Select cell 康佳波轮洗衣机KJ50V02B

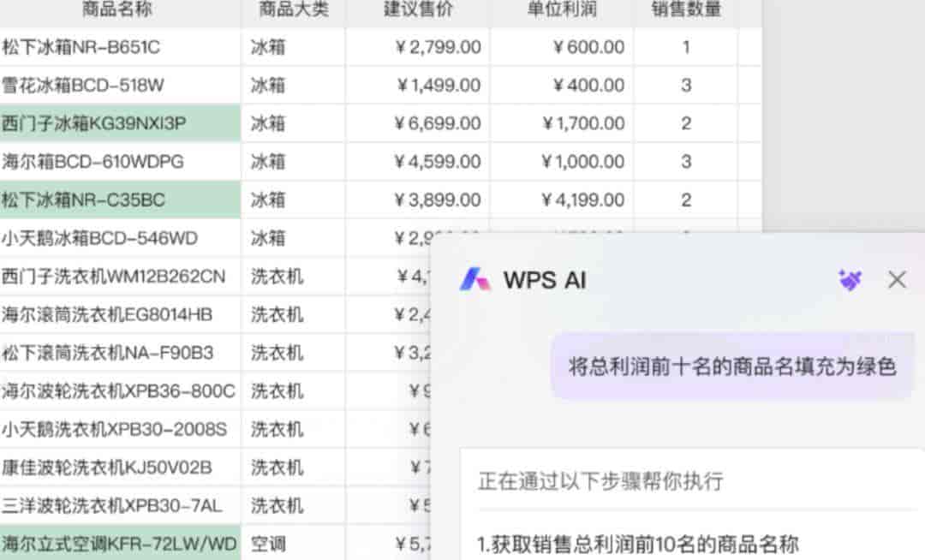coord(120,468)
